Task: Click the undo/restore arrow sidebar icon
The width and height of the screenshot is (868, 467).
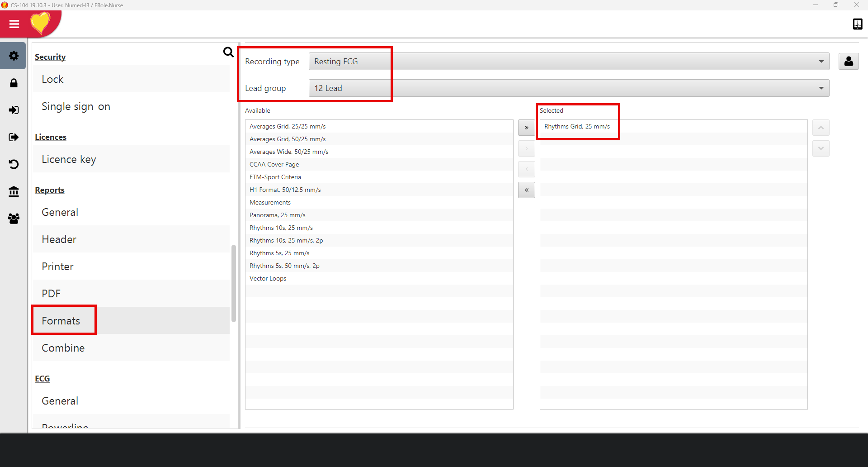Action: click(14, 164)
